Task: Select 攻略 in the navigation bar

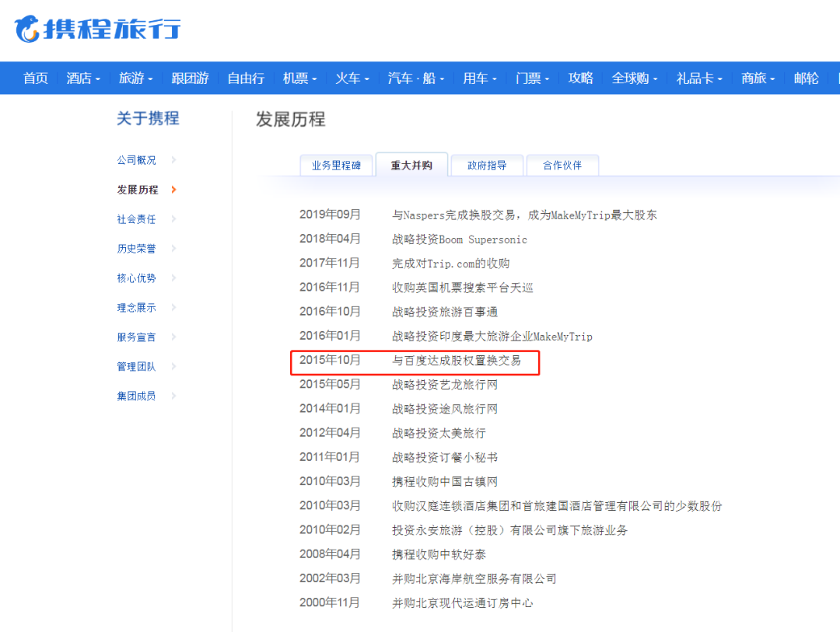Action: (x=581, y=79)
